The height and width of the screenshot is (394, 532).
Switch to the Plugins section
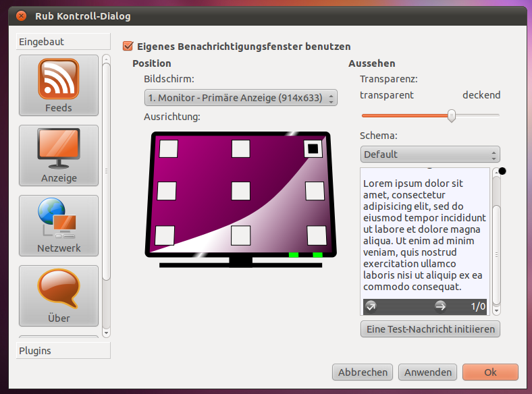click(63, 351)
